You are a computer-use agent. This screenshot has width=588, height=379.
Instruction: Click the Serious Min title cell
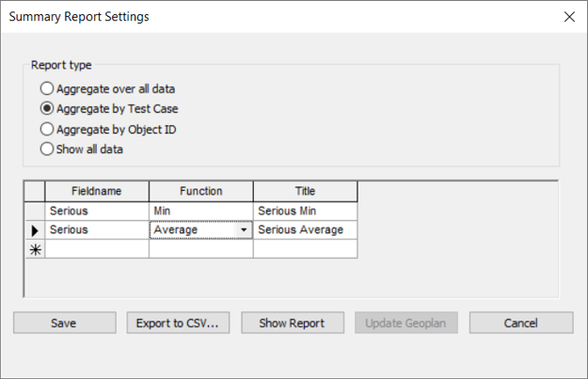305,211
